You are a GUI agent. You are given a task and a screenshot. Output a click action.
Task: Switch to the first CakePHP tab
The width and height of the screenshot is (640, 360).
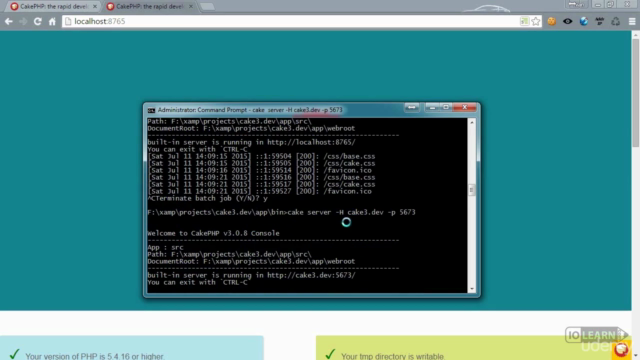click(x=53, y=7)
